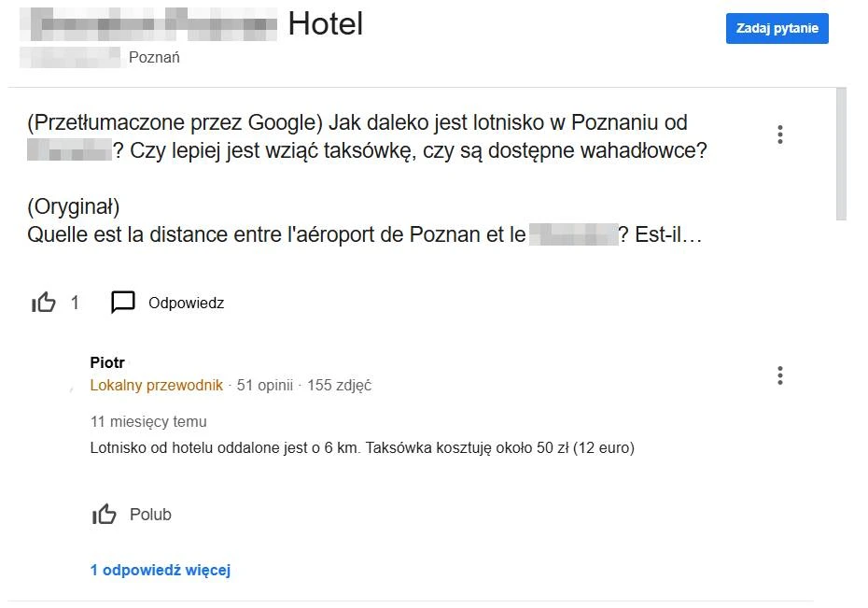Click the thumbs-up icon under Piotr's answer
868x608 pixels.
(105, 515)
